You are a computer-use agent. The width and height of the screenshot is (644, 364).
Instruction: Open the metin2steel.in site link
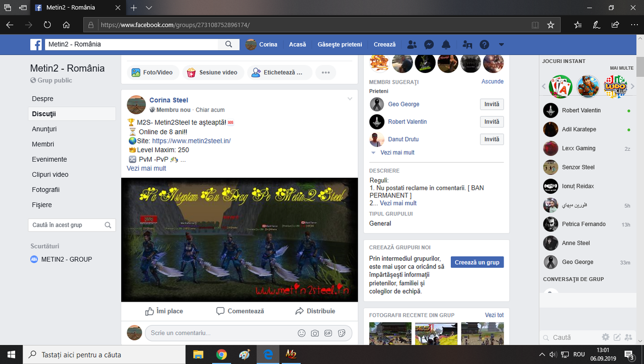pos(191,141)
